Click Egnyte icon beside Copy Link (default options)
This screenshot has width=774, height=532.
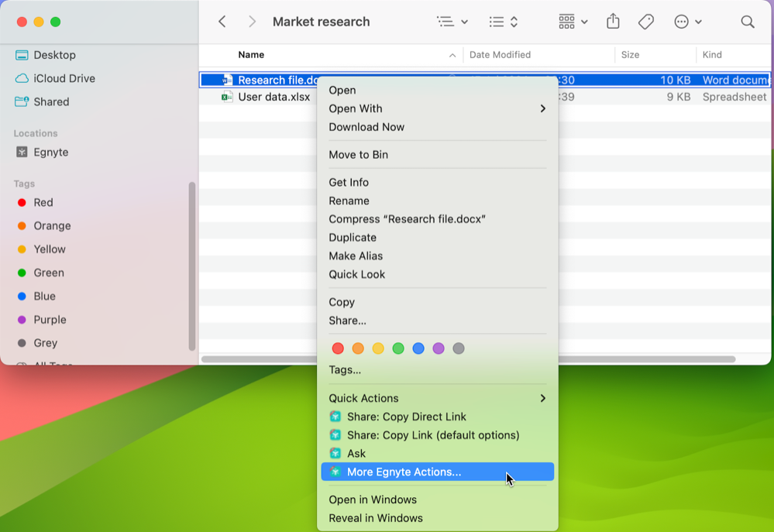point(335,434)
